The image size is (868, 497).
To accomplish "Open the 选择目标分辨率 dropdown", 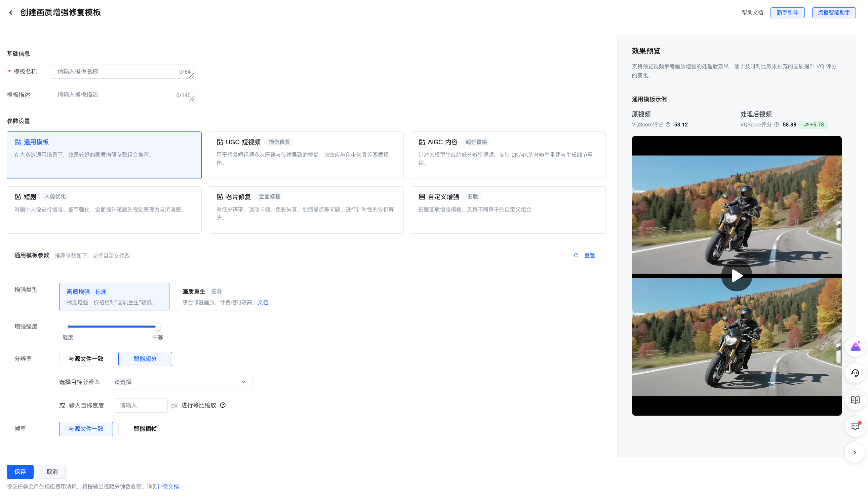I will (180, 382).
